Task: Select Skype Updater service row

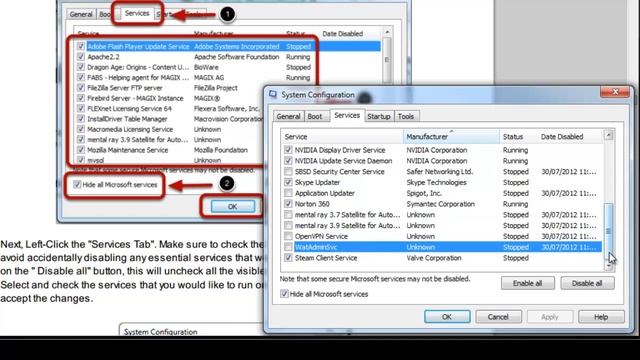Action: [x=442, y=182]
